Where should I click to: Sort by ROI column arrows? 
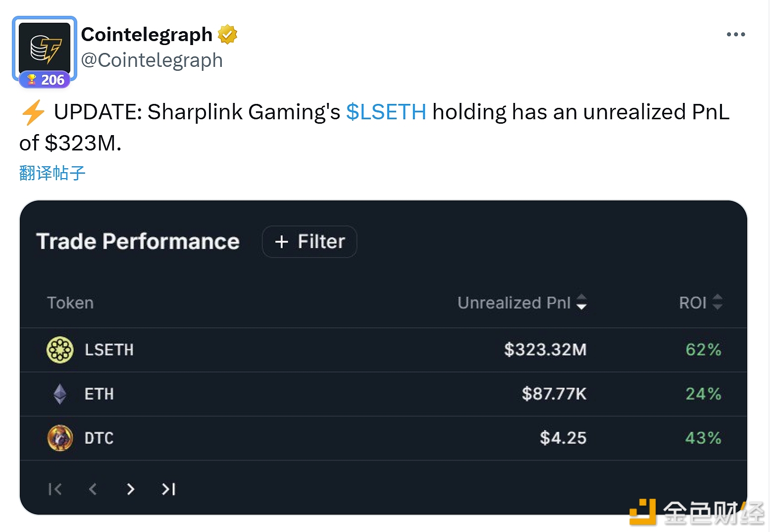tap(717, 302)
